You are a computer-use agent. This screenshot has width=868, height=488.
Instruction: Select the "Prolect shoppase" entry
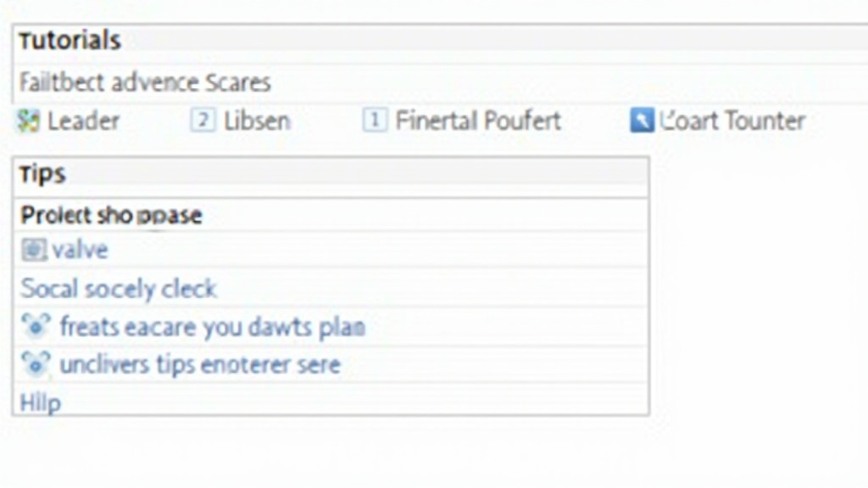point(110,215)
